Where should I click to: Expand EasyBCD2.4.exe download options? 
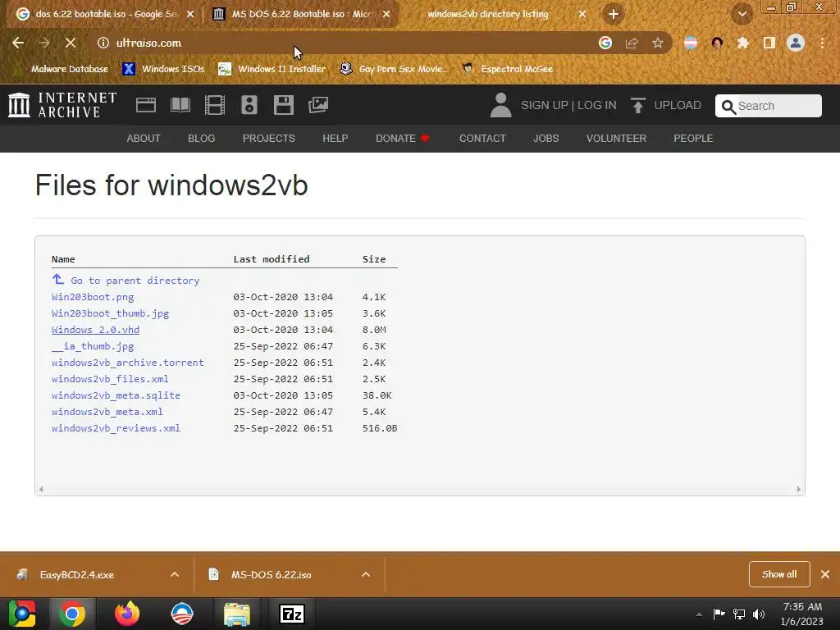click(x=175, y=574)
